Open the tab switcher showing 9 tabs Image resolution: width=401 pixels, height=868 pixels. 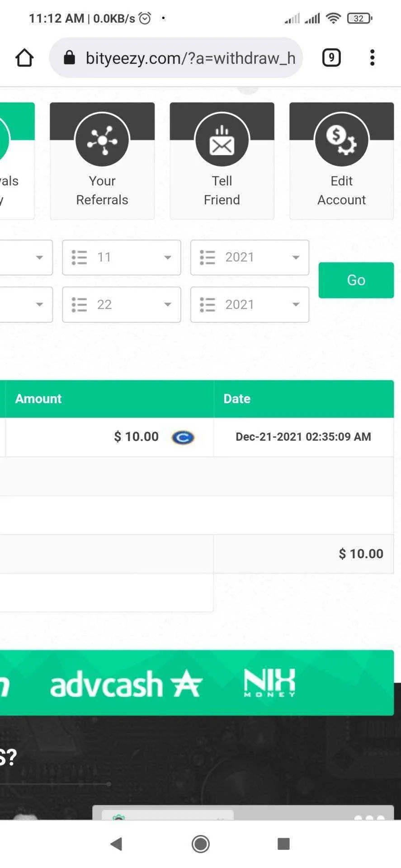pyautogui.click(x=331, y=58)
